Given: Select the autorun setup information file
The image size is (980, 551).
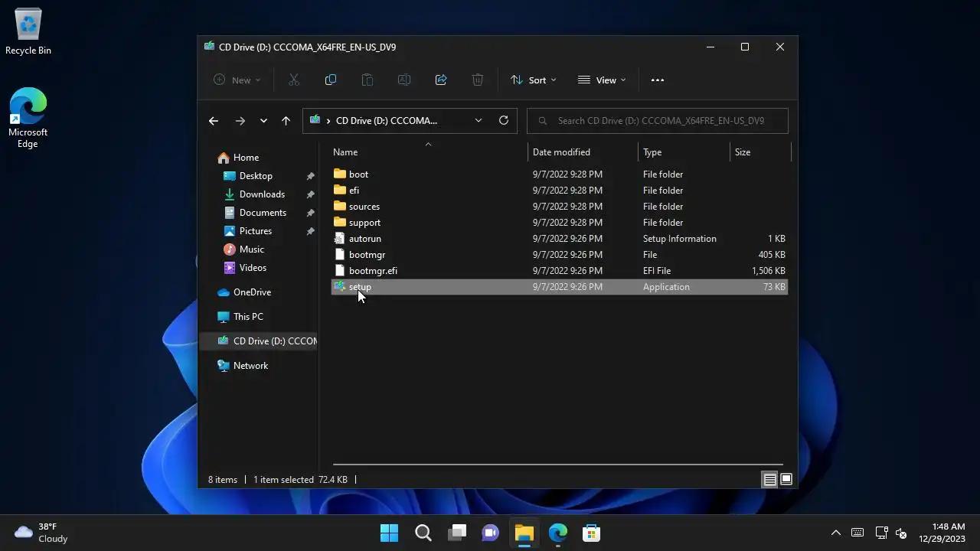Looking at the screenshot, I should point(559,239).
